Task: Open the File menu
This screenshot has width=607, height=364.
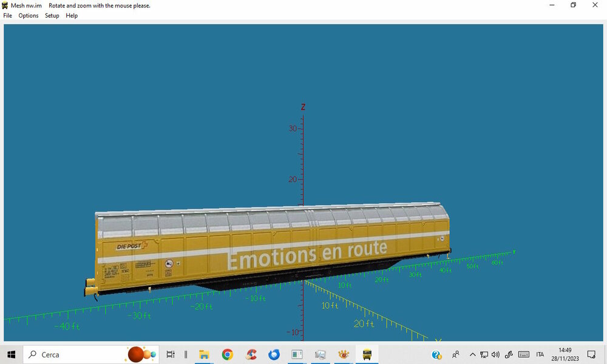Action: point(8,16)
